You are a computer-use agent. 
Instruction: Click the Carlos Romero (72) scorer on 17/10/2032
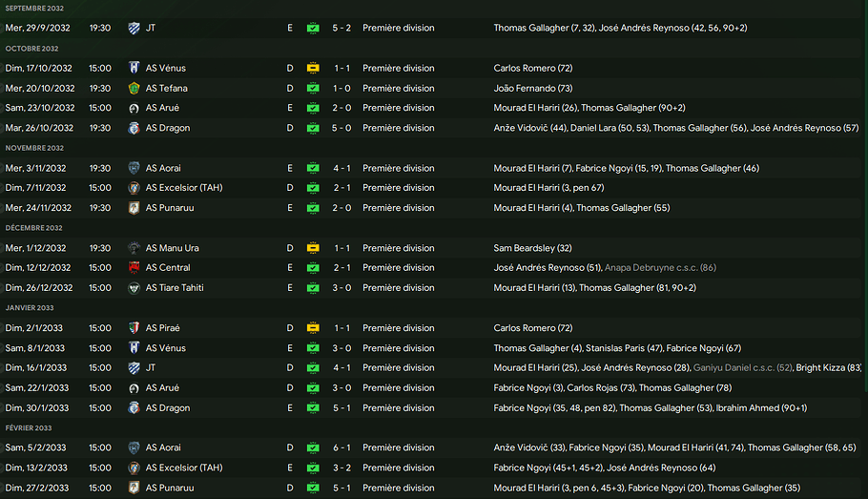point(533,68)
